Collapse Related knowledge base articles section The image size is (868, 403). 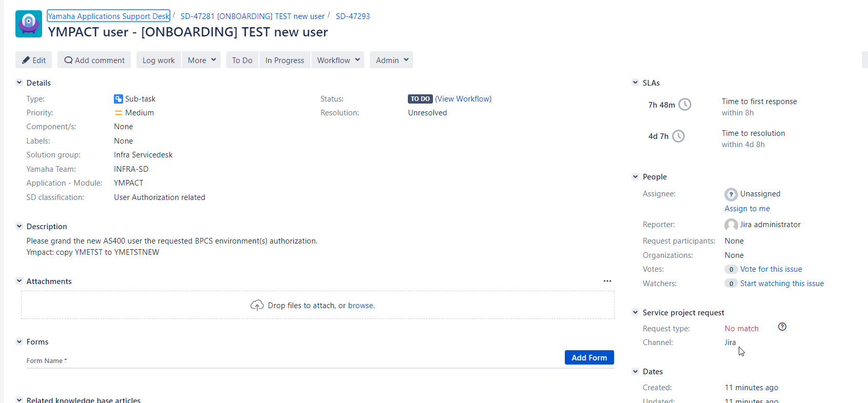click(19, 399)
